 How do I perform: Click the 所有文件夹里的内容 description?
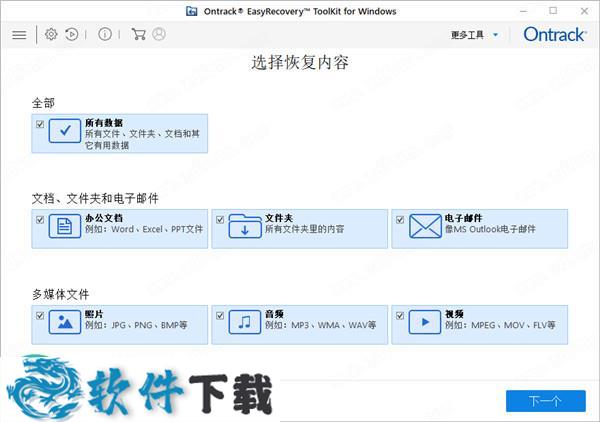point(305,229)
